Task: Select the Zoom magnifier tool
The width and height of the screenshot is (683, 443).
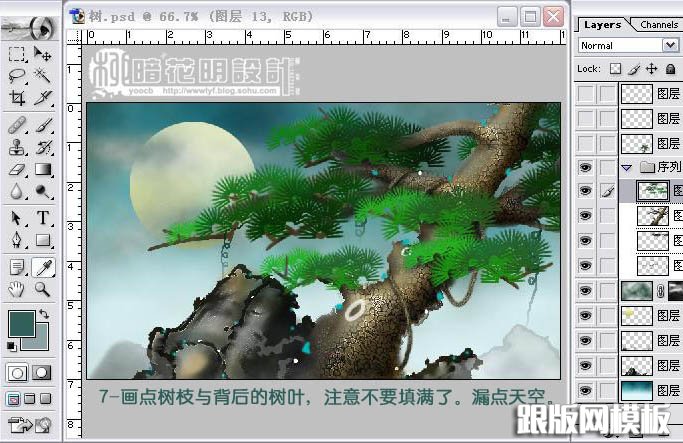Action: click(43, 290)
